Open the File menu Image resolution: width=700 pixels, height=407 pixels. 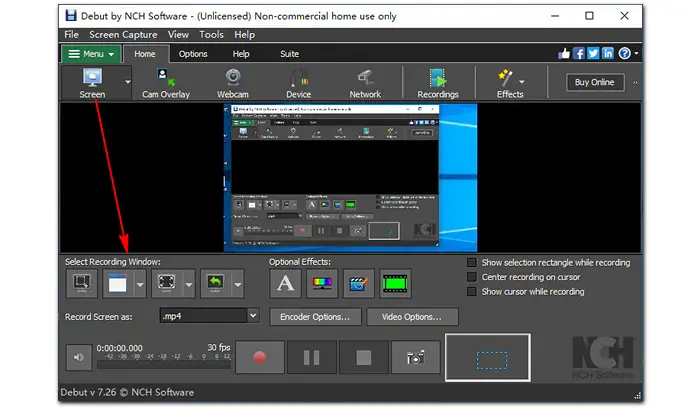tap(71, 34)
